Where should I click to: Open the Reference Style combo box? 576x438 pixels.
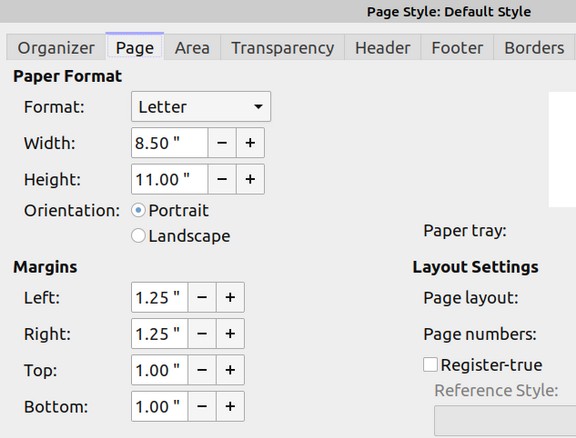coord(505,421)
